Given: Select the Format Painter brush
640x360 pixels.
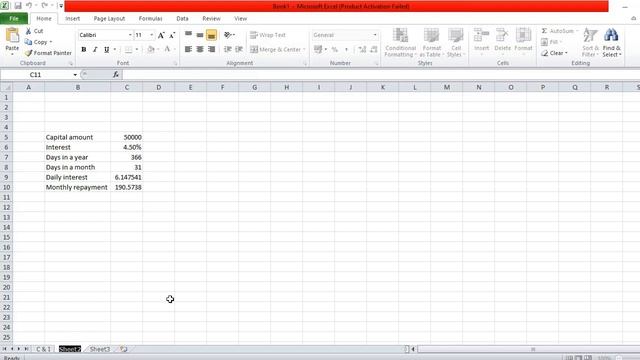Looking at the screenshot, I should [29, 53].
